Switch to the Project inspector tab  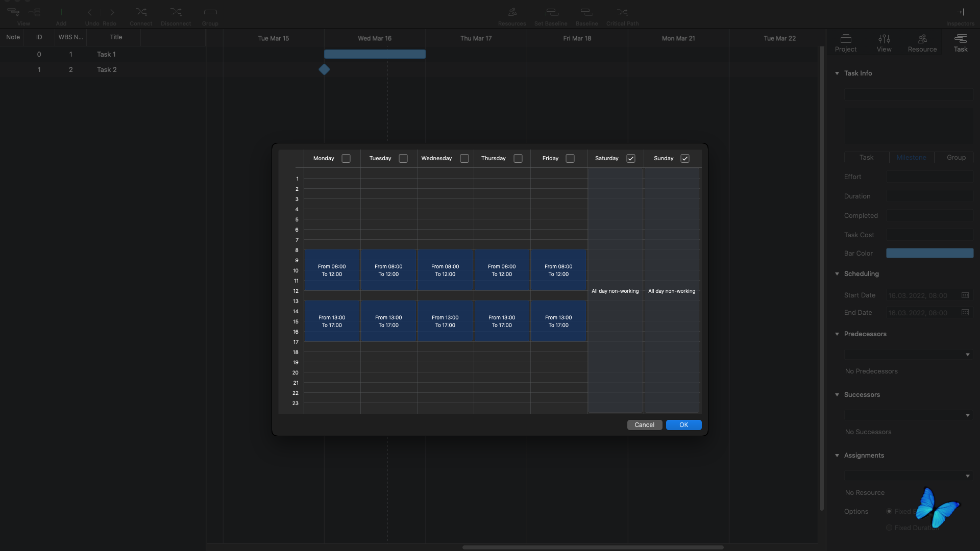click(x=846, y=43)
